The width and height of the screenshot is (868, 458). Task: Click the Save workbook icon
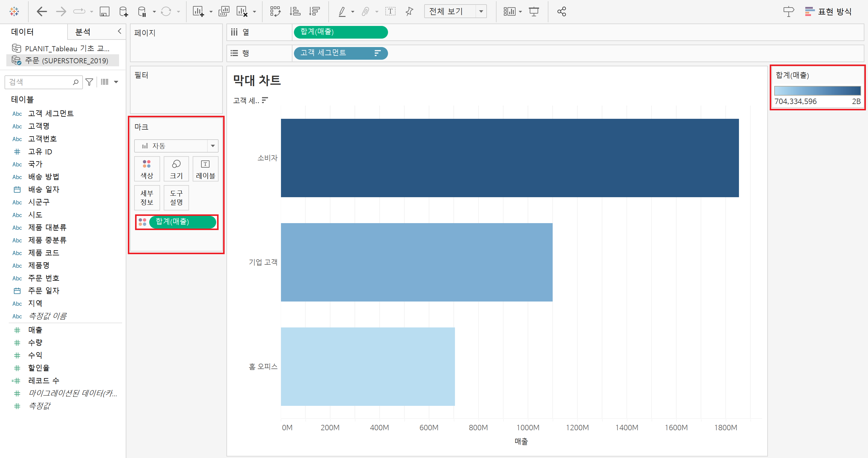coord(104,12)
